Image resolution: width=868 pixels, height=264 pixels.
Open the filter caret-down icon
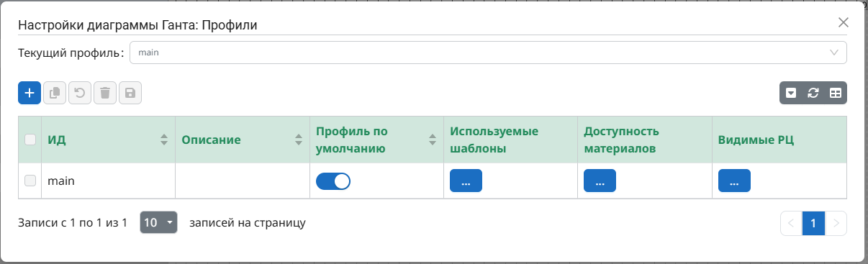[x=791, y=93]
